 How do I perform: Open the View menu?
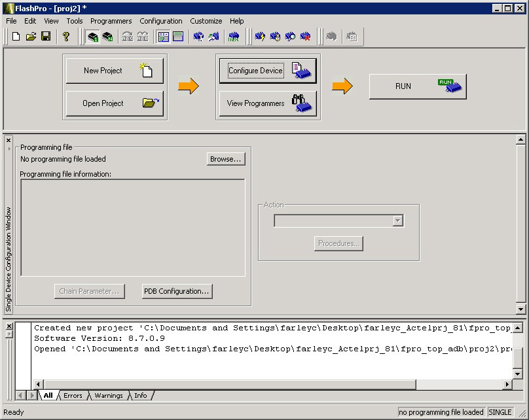pyautogui.click(x=51, y=21)
